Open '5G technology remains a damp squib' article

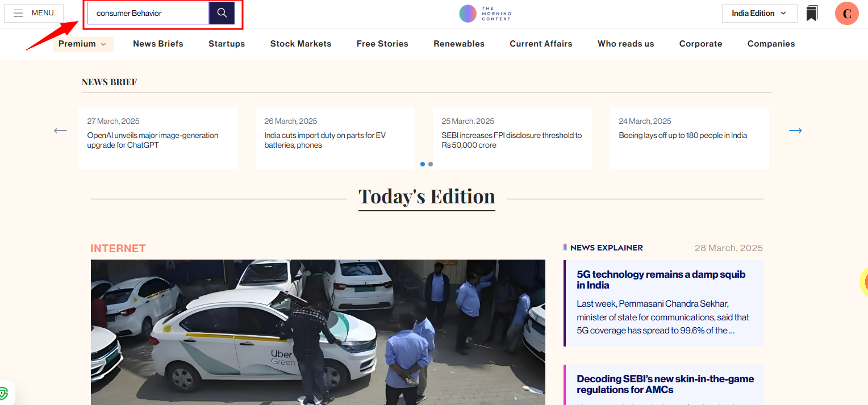[x=661, y=279]
